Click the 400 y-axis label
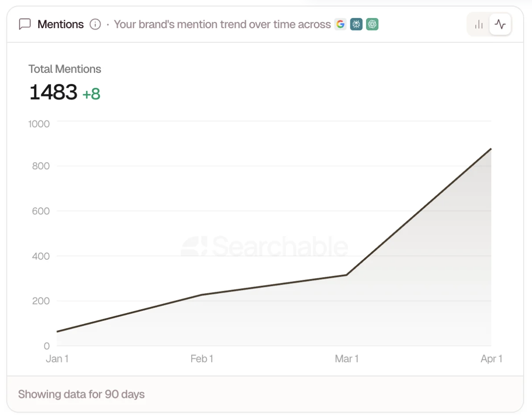This screenshot has height=419, width=532. tap(41, 256)
